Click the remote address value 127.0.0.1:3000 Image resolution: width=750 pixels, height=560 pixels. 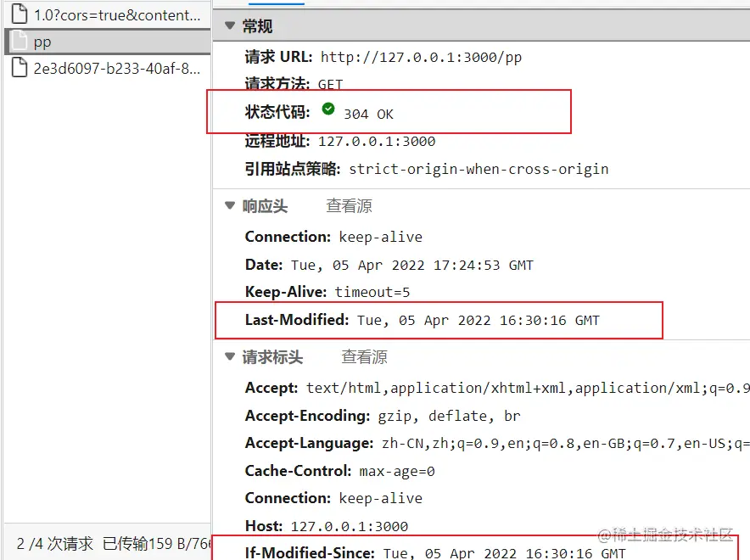(377, 142)
